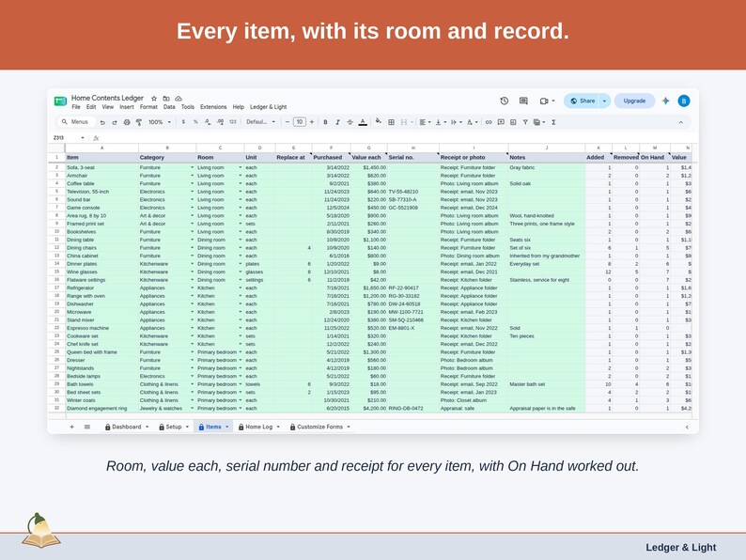Open the text color picker
746x560 pixels.
click(363, 122)
